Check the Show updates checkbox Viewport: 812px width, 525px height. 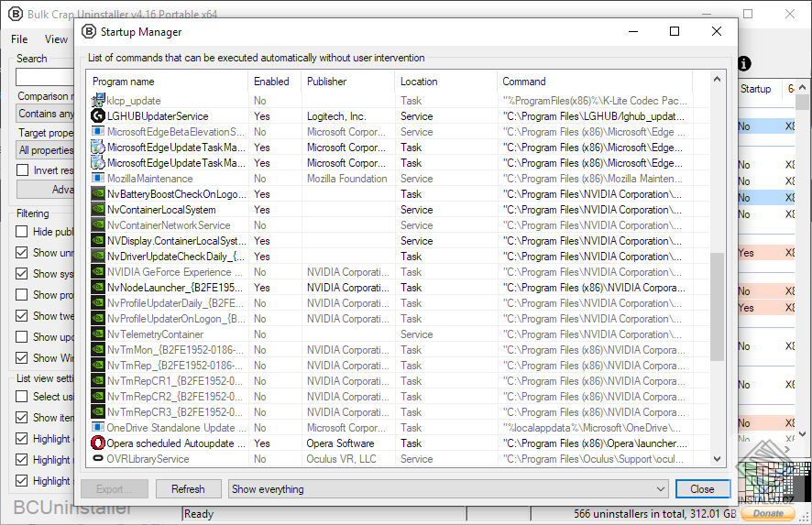click(x=22, y=336)
